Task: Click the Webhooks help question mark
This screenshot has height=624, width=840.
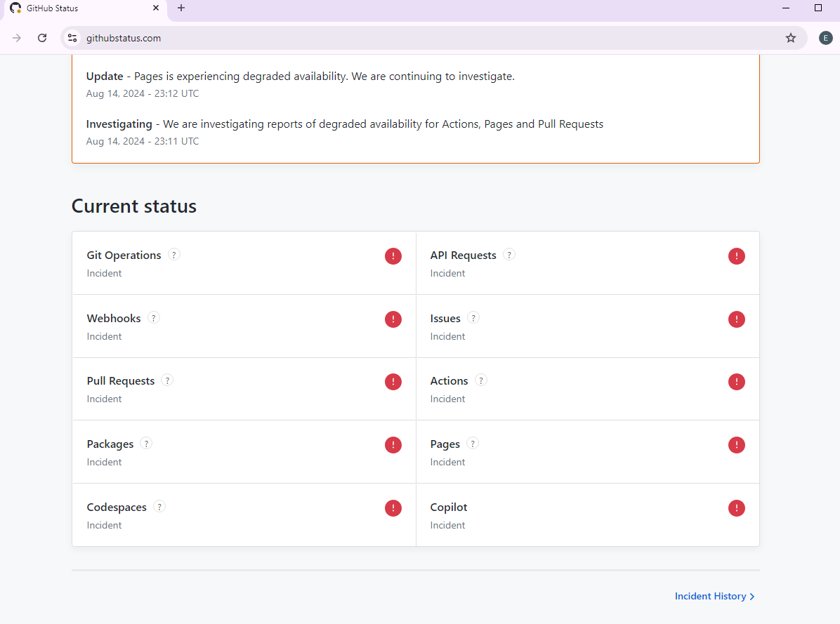Action: tap(154, 318)
